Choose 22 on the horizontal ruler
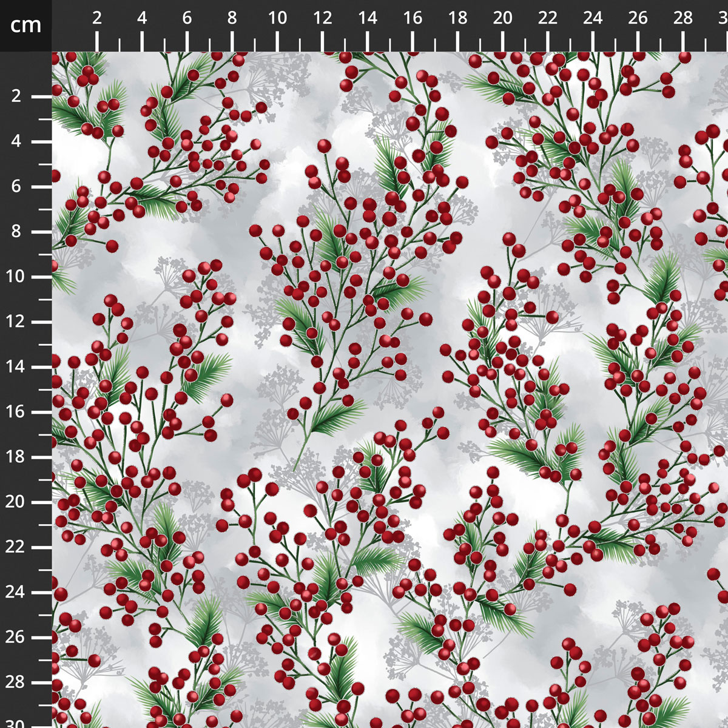This screenshot has width=728, height=728. [x=548, y=18]
